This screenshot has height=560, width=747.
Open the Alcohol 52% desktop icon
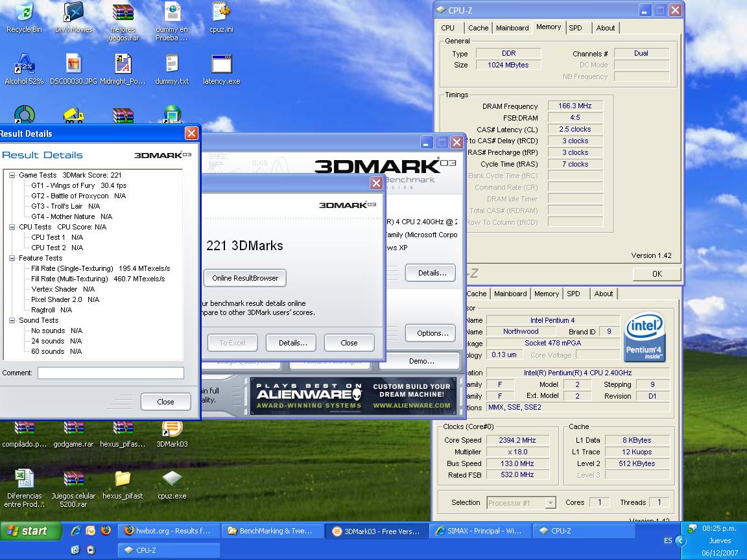click(x=24, y=69)
